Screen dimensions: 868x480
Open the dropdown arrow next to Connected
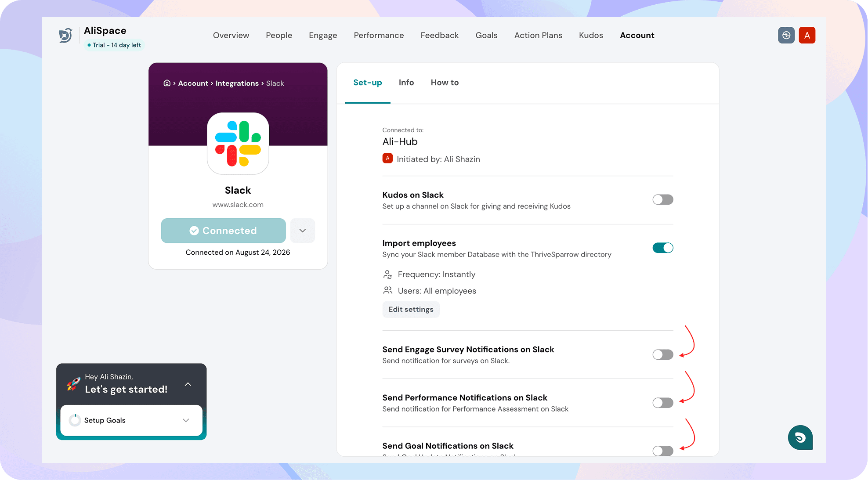pyautogui.click(x=303, y=231)
